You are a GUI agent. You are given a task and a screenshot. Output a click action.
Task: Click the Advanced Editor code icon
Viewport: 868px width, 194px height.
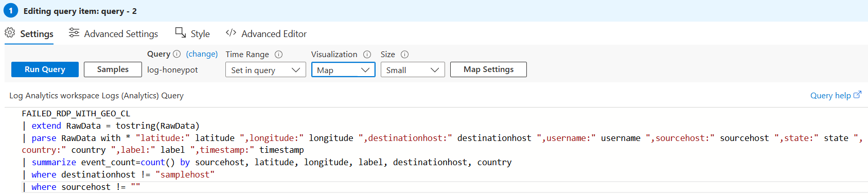pyautogui.click(x=231, y=33)
